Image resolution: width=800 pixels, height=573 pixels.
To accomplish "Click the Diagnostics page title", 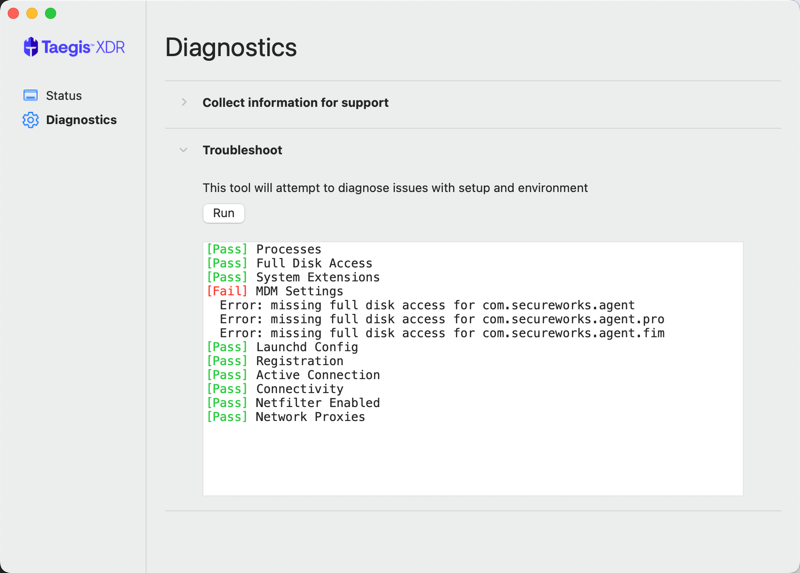I will click(x=231, y=47).
